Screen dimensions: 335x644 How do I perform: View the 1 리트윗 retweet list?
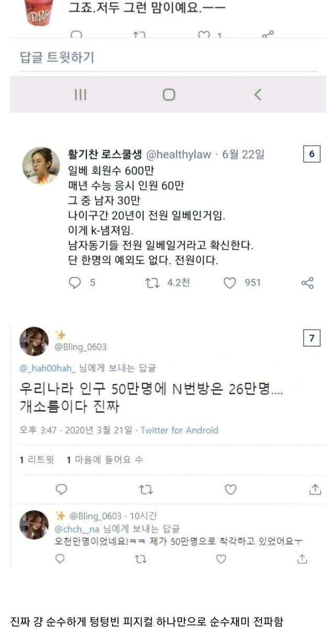(x=37, y=460)
